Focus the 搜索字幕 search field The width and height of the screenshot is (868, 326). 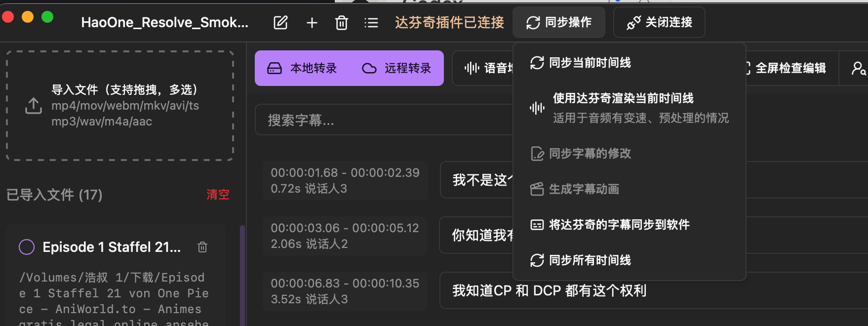point(384,120)
